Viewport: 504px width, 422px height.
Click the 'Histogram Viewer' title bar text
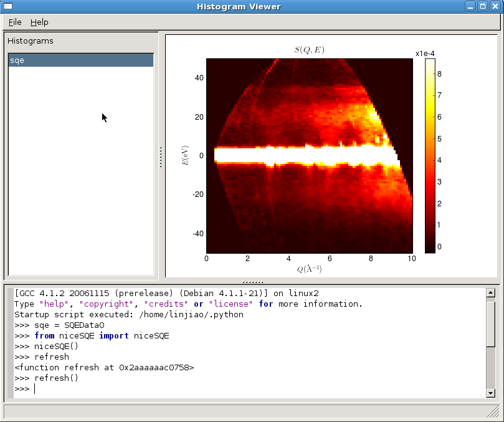point(239,7)
